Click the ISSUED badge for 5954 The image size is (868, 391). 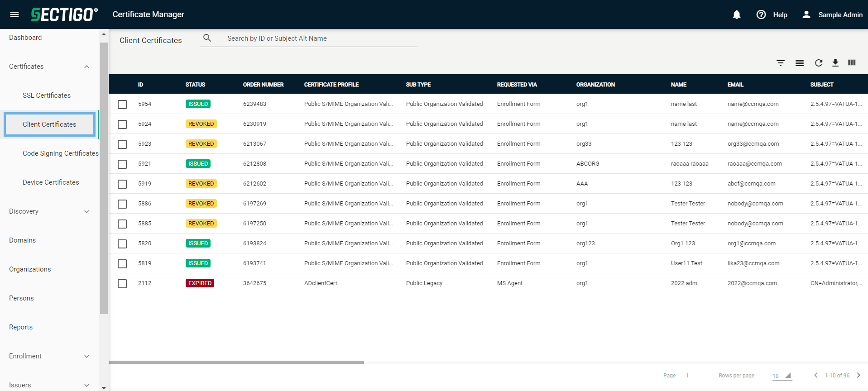(x=198, y=104)
